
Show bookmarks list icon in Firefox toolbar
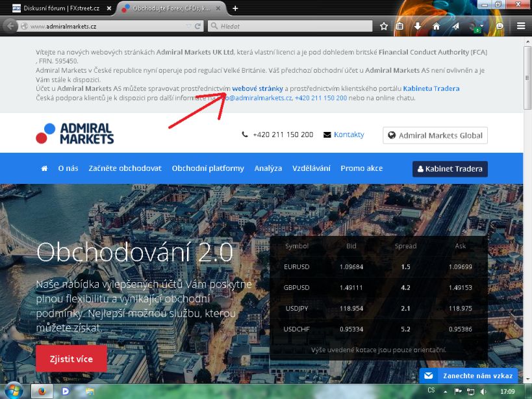click(399, 26)
